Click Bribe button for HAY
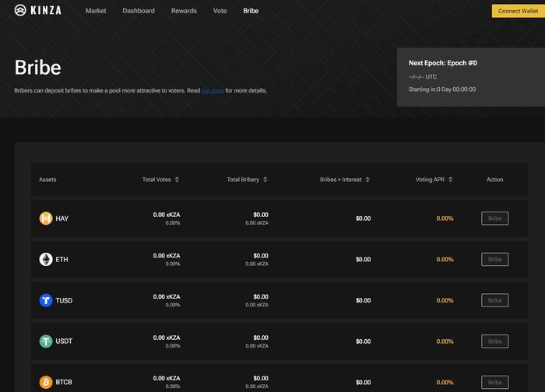 pyautogui.click(x=494, y=219)
